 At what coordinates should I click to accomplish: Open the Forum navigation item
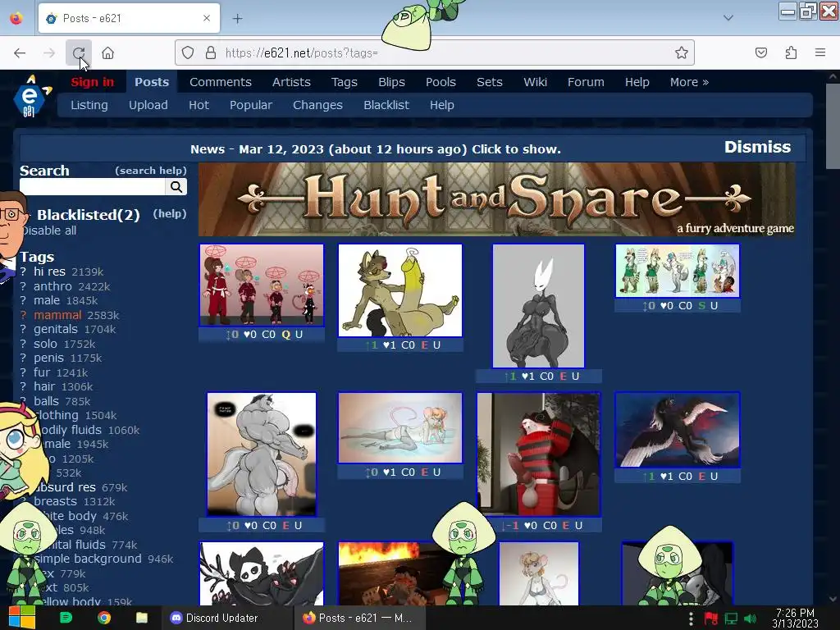click(586, 82)
